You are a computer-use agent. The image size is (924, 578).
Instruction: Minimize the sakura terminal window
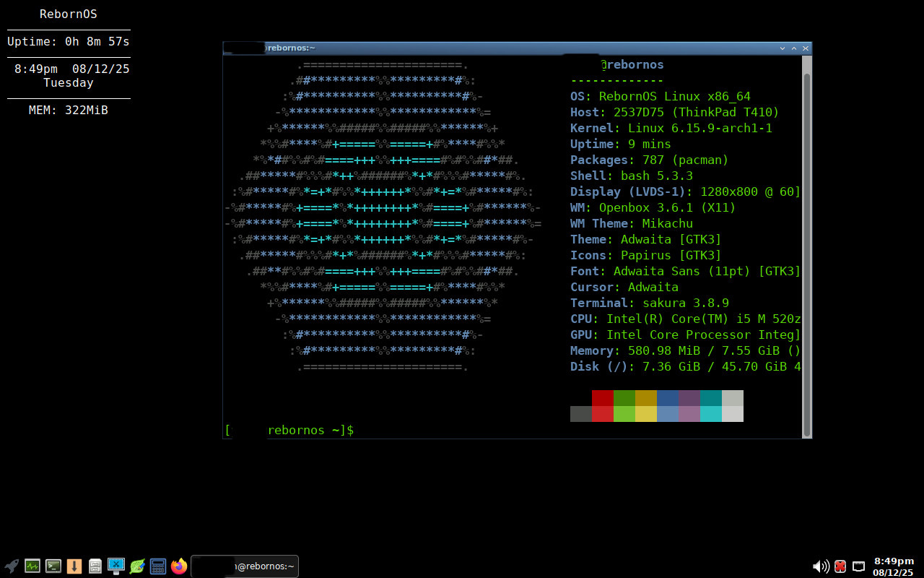pyautogui.click(x=783, y=48)
